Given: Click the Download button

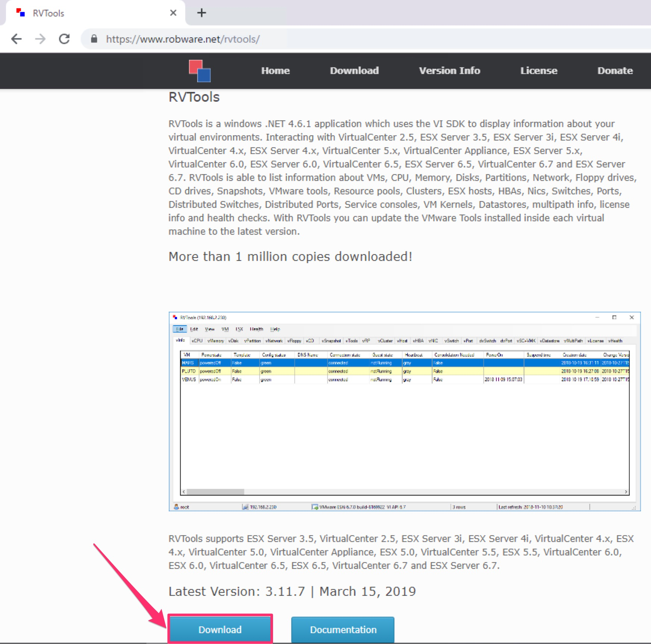Looking at the screenshot, I should pos(220,629).
